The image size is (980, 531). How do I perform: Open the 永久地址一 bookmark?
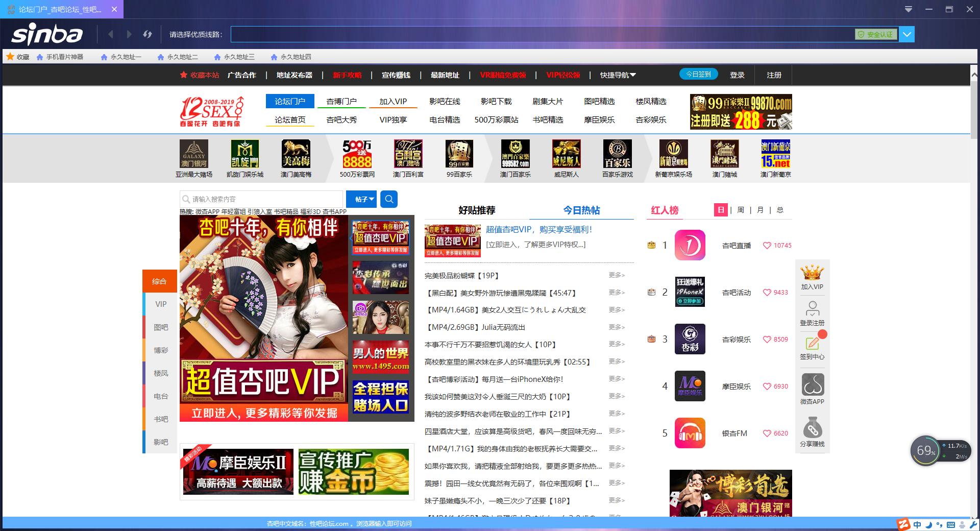tap(121, 57)
